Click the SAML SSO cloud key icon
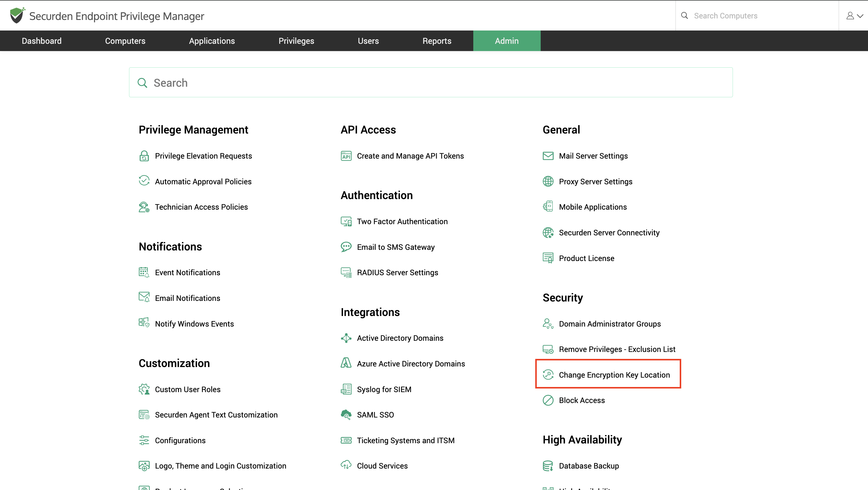Screen dimensions: 868x490 coord(346,414)
